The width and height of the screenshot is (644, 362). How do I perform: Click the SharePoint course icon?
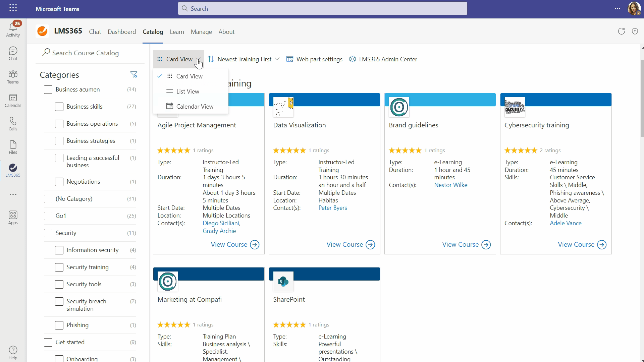click(283, 282)
